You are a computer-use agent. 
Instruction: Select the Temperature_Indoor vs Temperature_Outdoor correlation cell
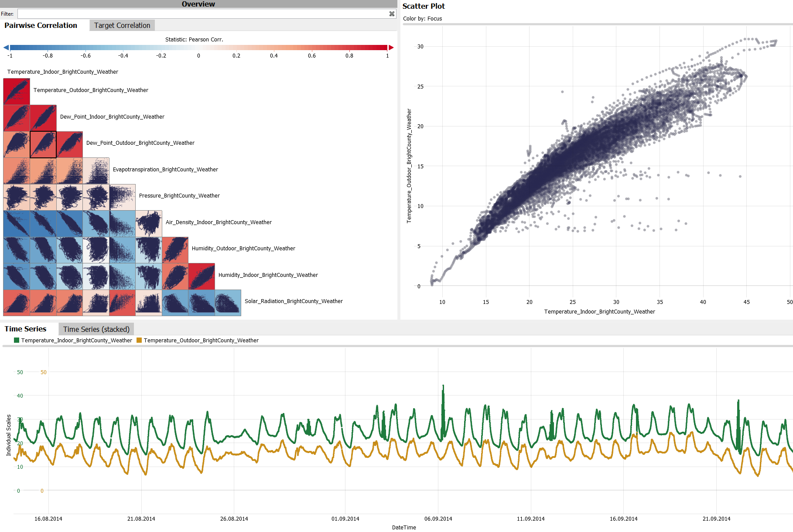(x=16, y=90)
